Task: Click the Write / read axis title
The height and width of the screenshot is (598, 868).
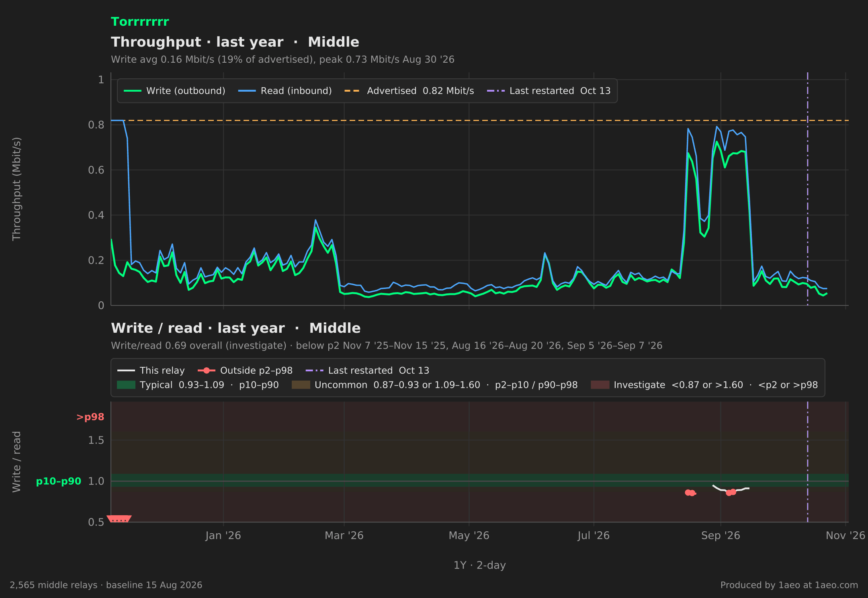Action: point(16,462)
